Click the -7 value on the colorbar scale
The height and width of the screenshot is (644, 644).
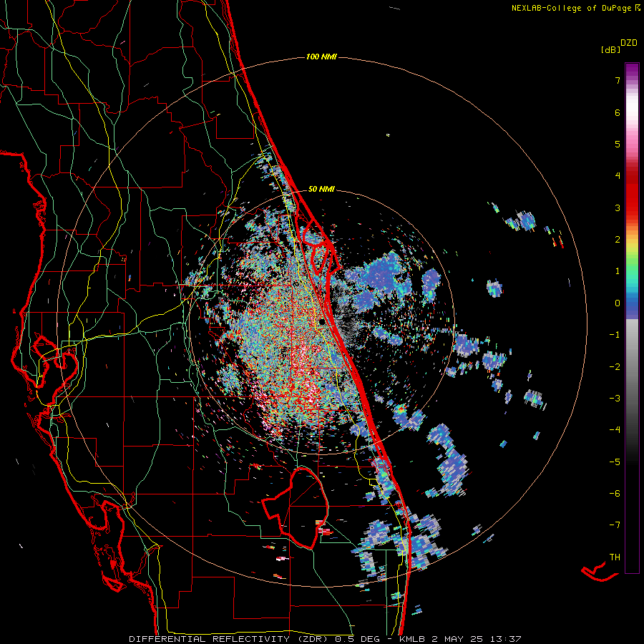(615, 525)
